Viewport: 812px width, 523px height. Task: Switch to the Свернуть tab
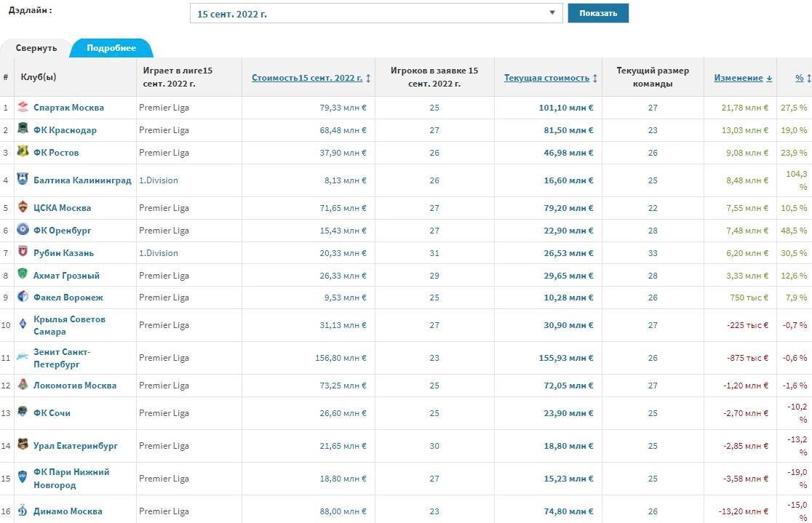click(36, 48)
